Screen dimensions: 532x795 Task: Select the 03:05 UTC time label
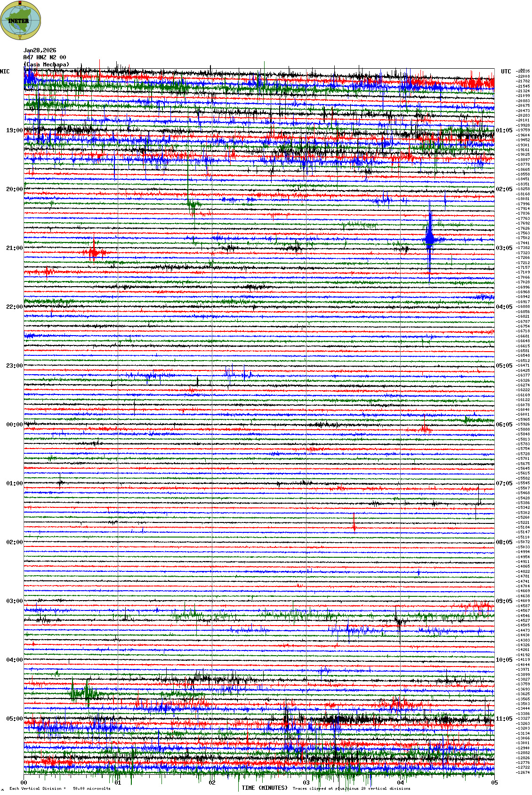tap(504, 248)
